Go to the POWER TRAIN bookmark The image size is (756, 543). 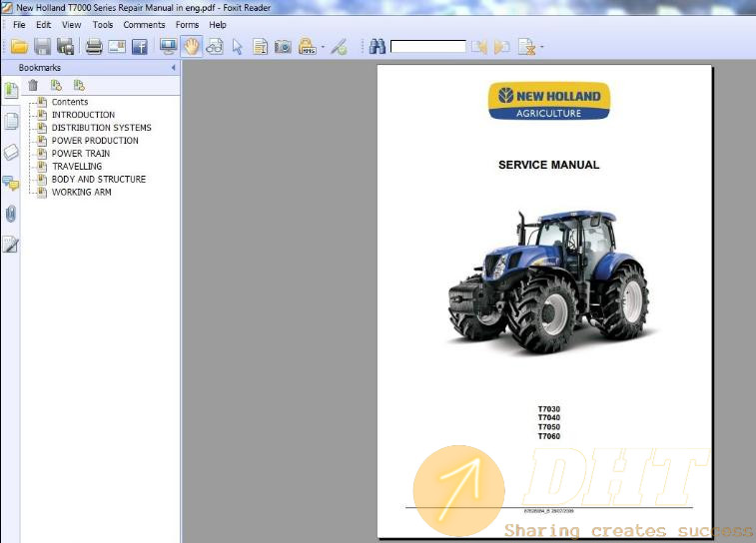[x=81, y=154]
